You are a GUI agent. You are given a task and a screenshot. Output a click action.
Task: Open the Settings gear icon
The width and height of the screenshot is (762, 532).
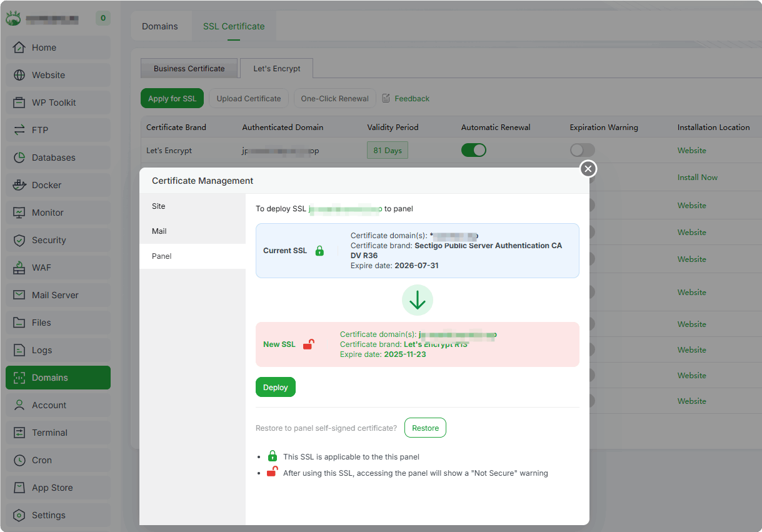click(19, 515)
